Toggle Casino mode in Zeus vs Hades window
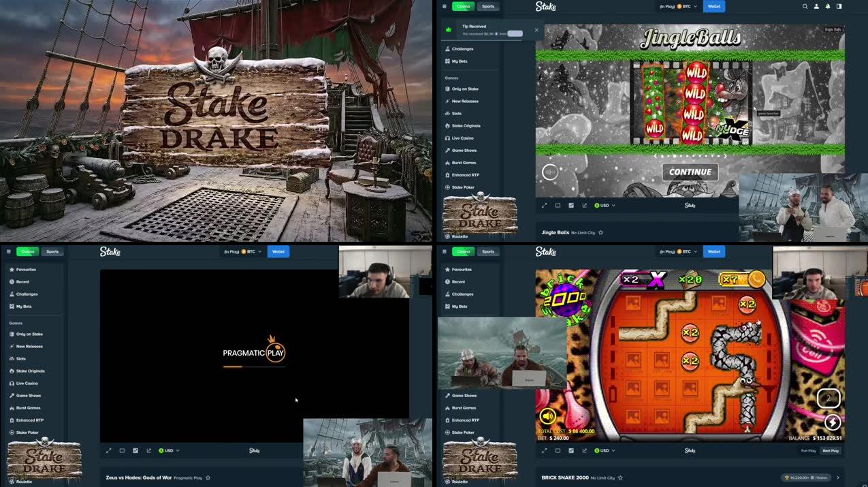Screen dimensions: 868x487 click(x=27, y=251)
